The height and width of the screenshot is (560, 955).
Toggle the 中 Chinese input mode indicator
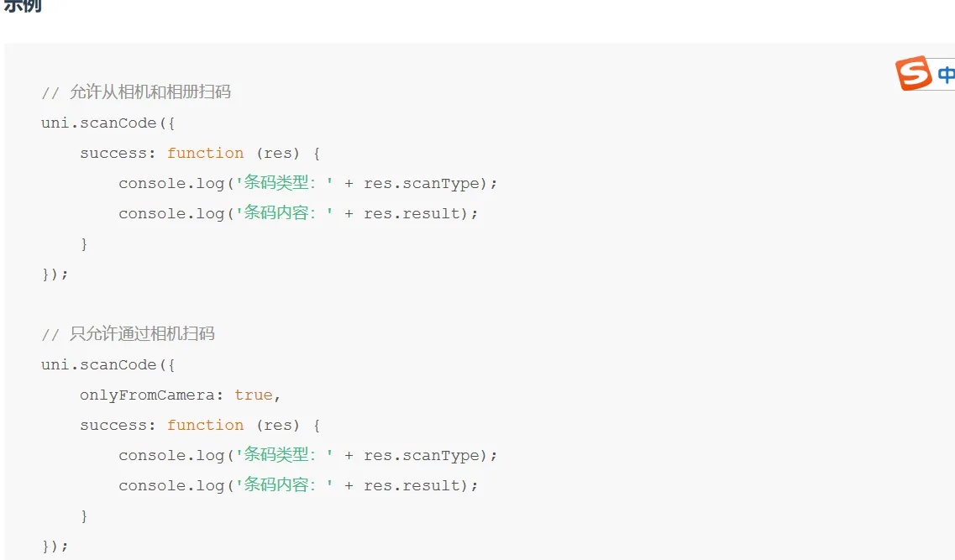946,75
